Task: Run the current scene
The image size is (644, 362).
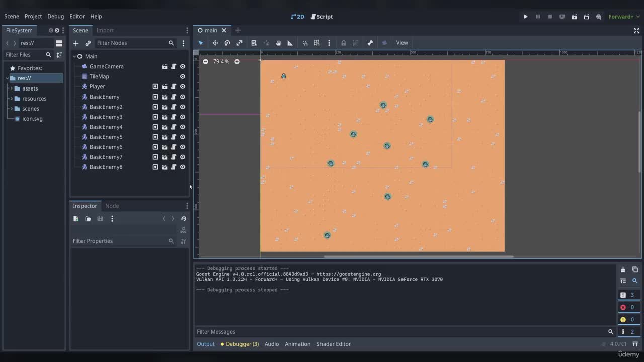Action: [574, 17]
